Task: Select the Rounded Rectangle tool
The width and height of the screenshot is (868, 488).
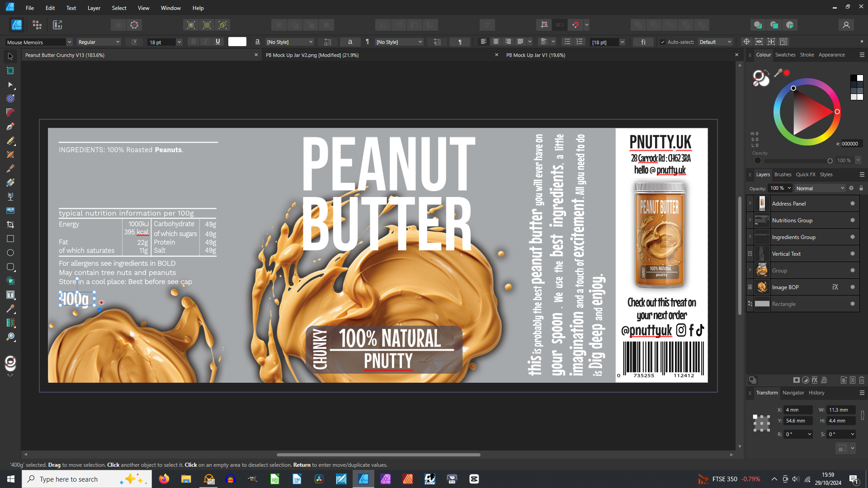Action: coord(10,267)
